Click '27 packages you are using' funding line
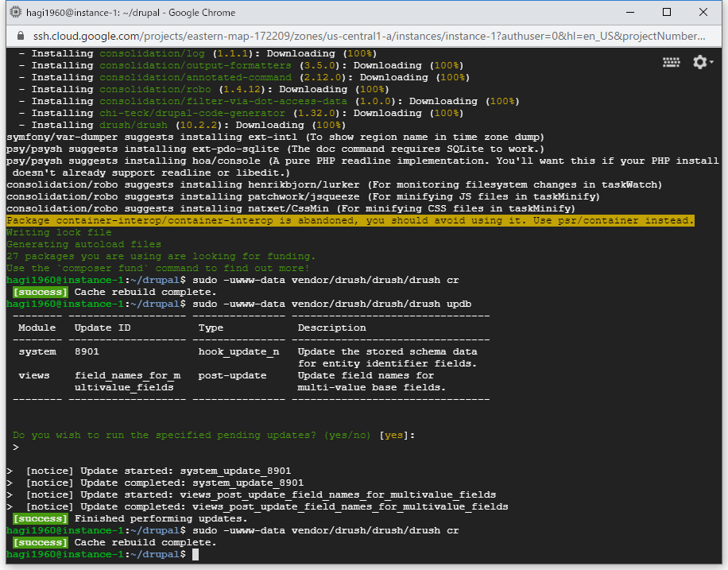 161,257
